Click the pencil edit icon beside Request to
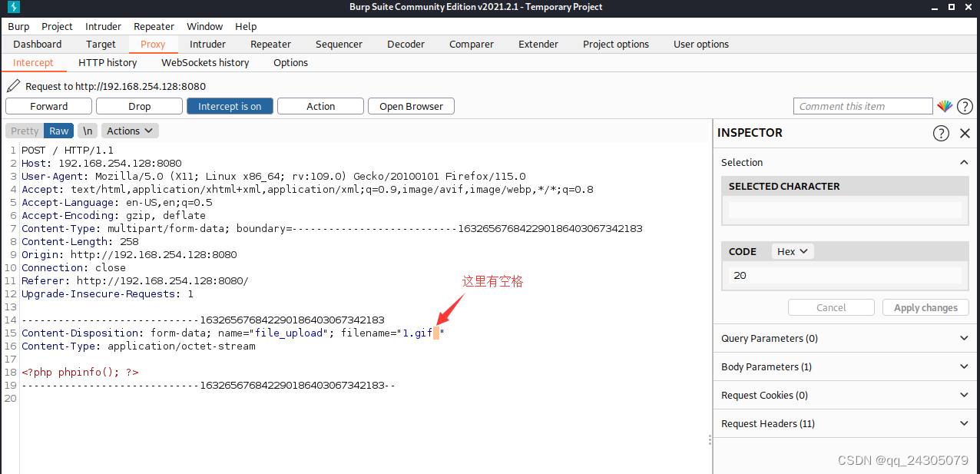980x474 pixels. coord(13,85)
